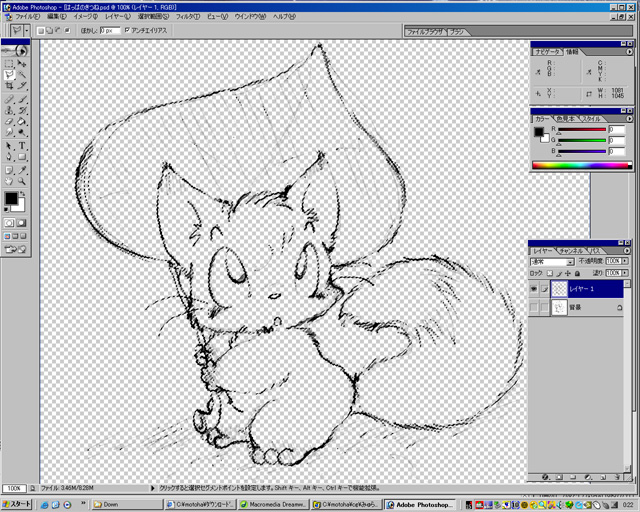Screen dimensions: 640x512
Task: Select the Notes tool
Action: click(x=9, y=170)
